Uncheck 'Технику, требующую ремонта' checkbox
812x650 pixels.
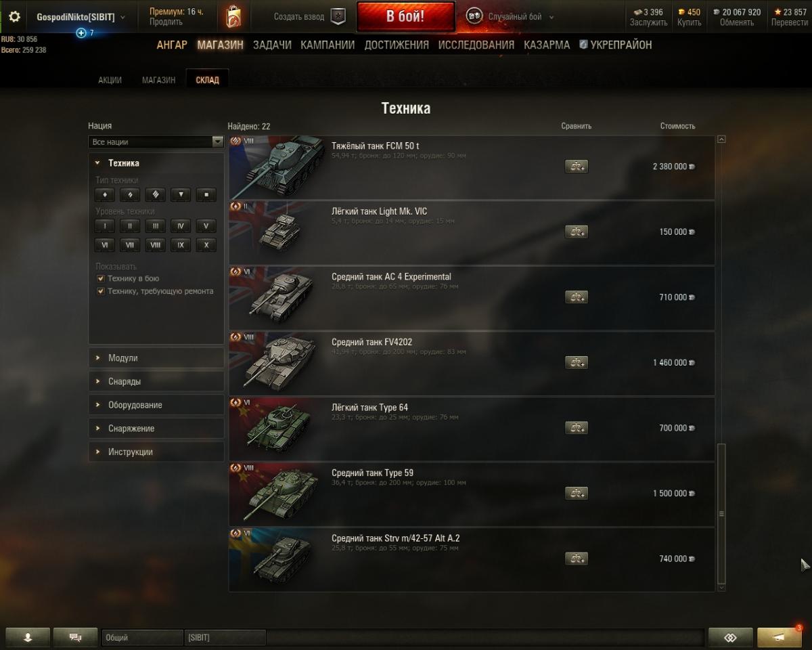[100, 291]
